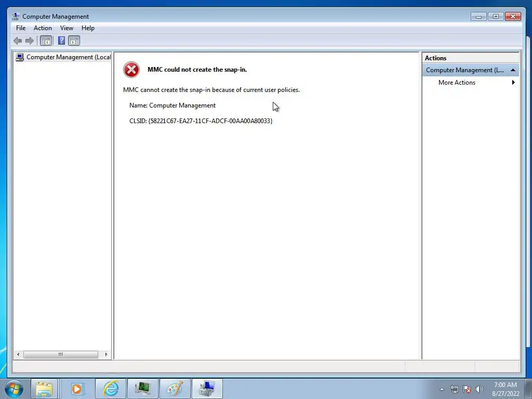Click the Forward arrow toolbar icon

tap(30, 41)
